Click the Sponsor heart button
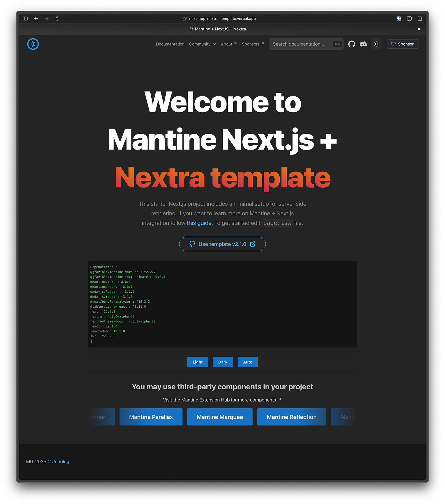Image resolution: width=445 pixels, height=504 pixels. click(x=402, y=44)
